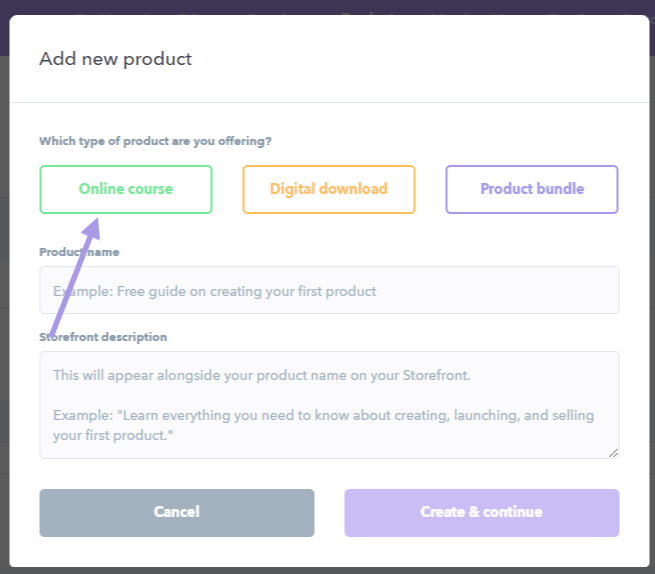Click the dark purple bar above the dialog
Image resolution: width=655 pixels, height=574 pixels.
328,7
